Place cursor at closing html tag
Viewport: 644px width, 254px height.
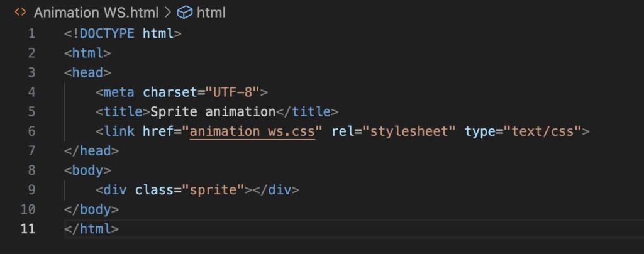click(91, 229)
